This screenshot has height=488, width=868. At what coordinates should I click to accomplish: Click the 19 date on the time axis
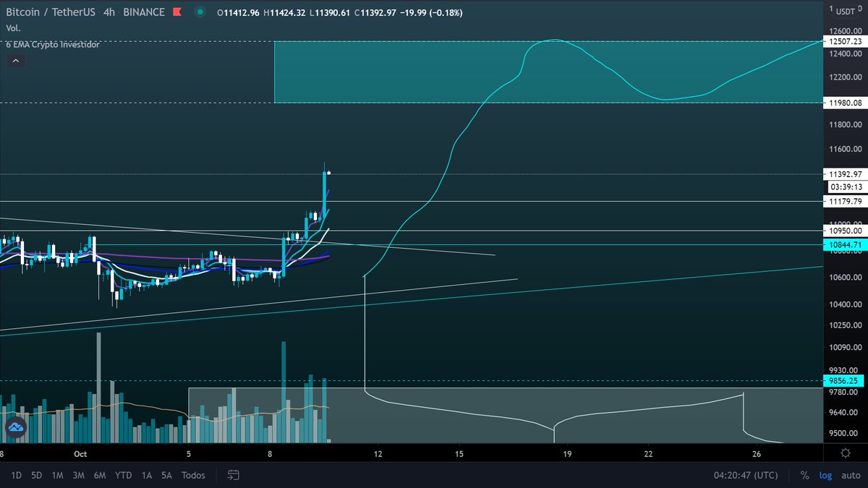(x=567, y=454)
